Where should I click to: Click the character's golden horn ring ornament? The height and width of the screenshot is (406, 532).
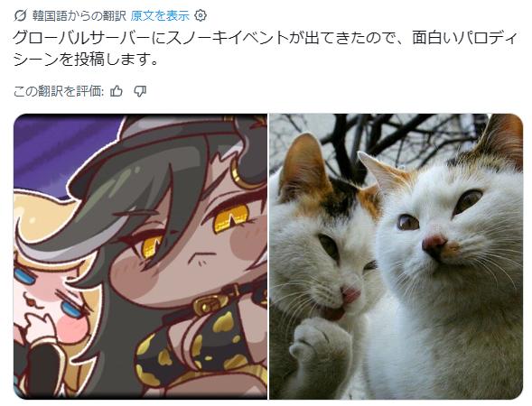241,173
